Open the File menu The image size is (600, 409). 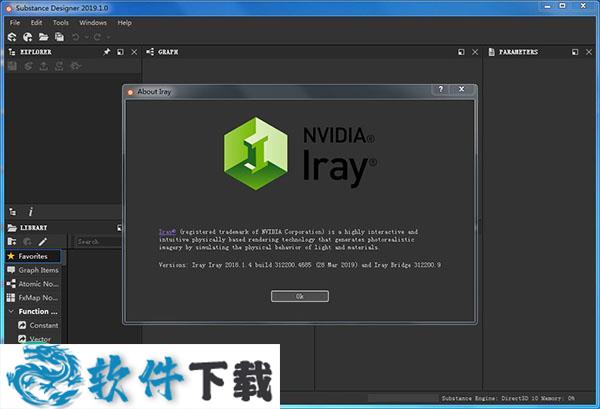[15, 23]
